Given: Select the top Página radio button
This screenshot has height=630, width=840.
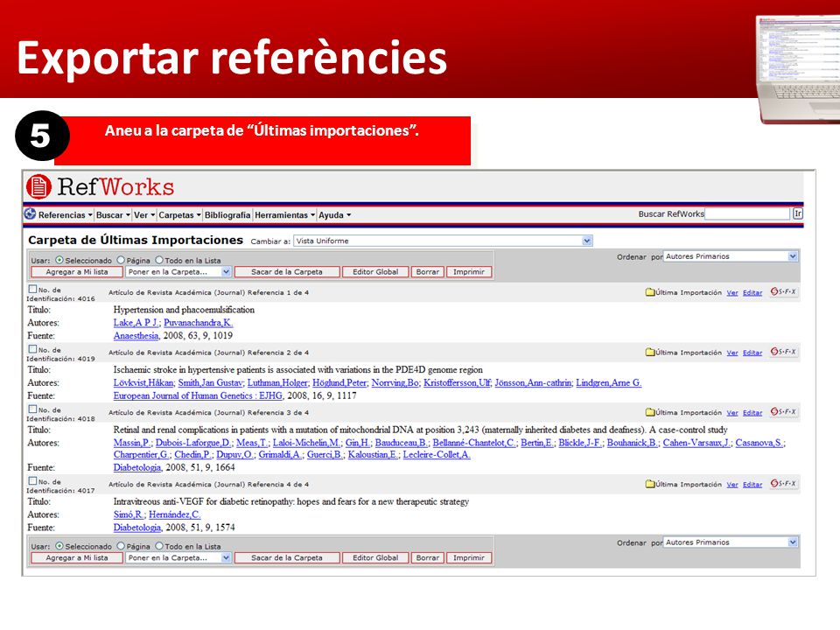Looking at the screenshot, I should point(121,260).
